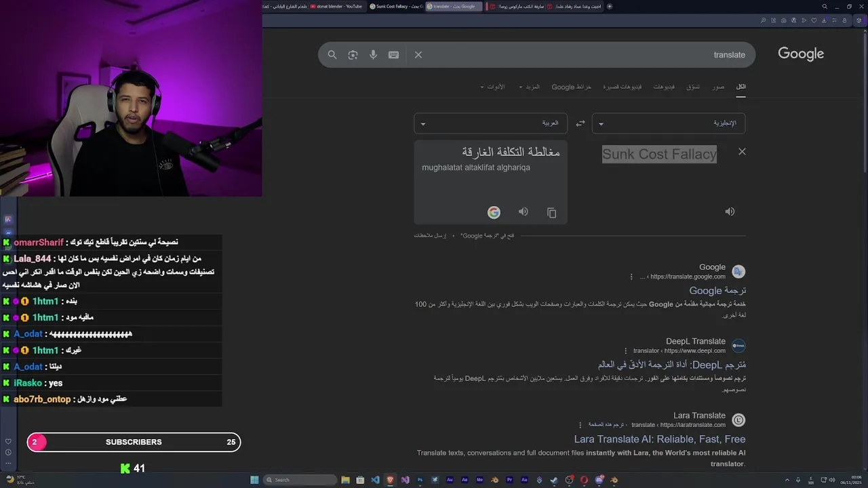Clear the Sunk Cost Fallacy source text
This screenshot has height=488, width=868.
pos(742,152)
